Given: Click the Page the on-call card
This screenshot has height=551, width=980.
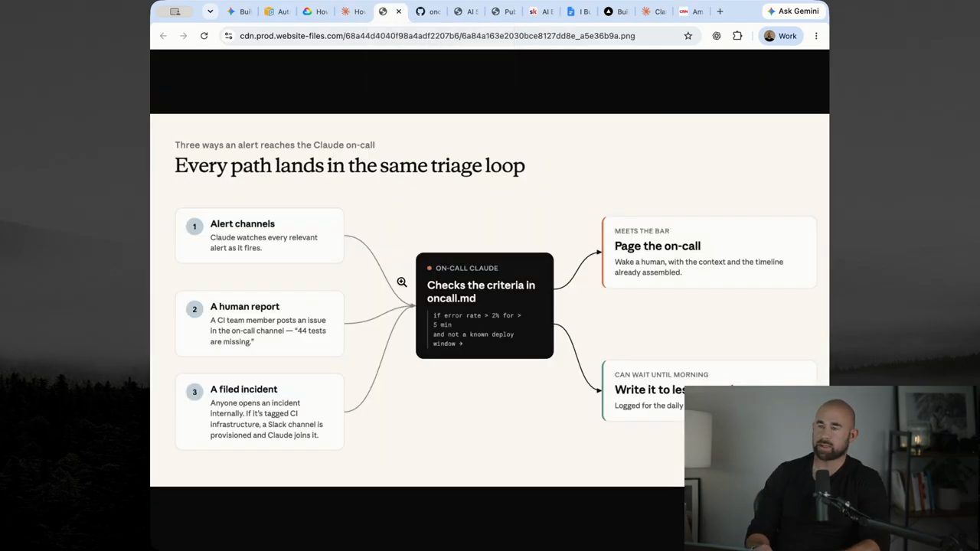Looking at the screenshot, I should click(709, 252).
